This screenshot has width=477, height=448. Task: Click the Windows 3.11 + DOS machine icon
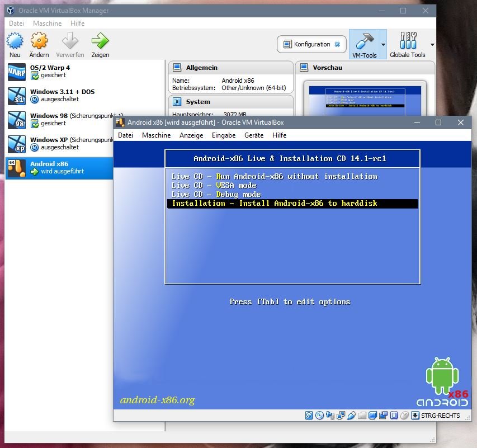pyautogui.click(x=17, y=96)
